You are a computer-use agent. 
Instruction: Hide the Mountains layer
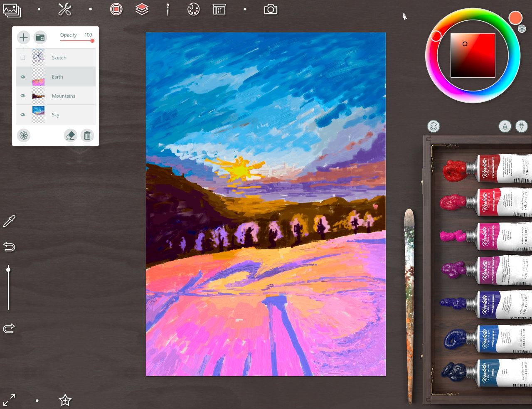click(23, 96)
